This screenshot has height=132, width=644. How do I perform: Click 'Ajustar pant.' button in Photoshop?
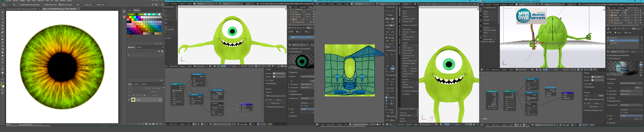(88, 5)
